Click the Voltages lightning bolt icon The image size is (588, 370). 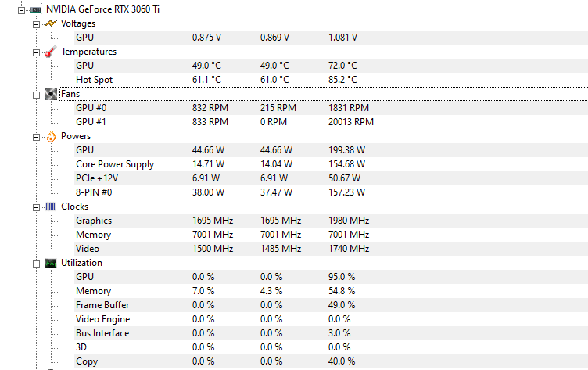coord(51,23)
